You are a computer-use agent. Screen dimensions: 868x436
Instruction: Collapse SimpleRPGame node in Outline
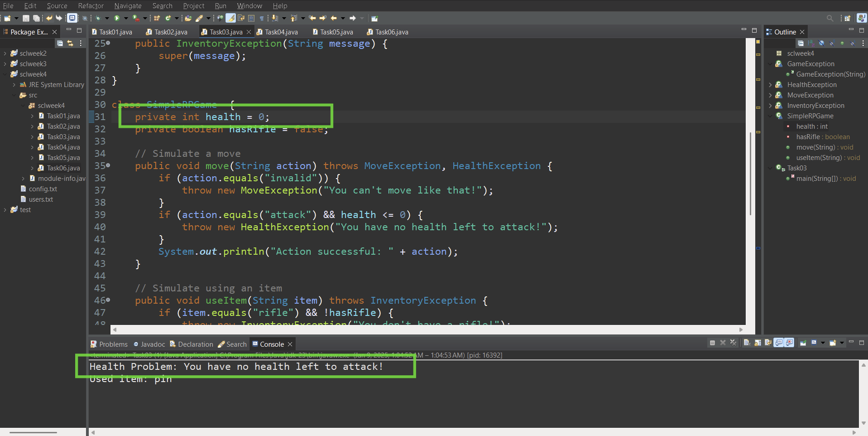click(x=770, y=116)
